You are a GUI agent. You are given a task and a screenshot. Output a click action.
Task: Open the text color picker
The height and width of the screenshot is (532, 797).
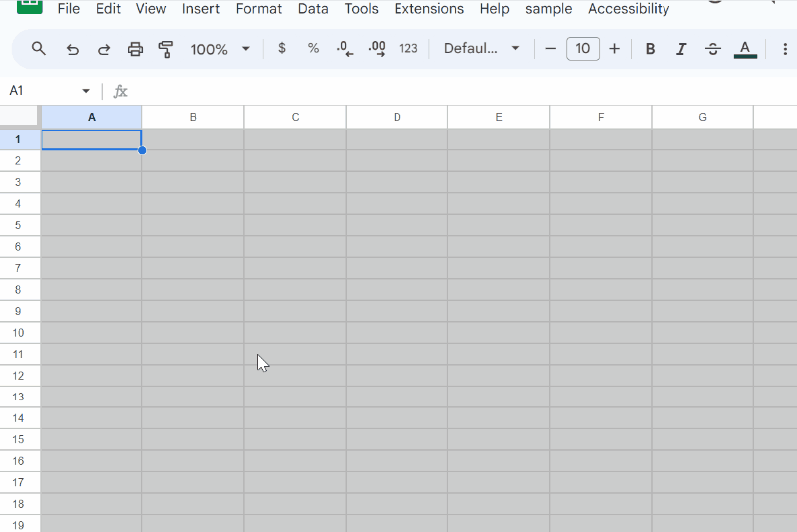[x=745, y=49]
